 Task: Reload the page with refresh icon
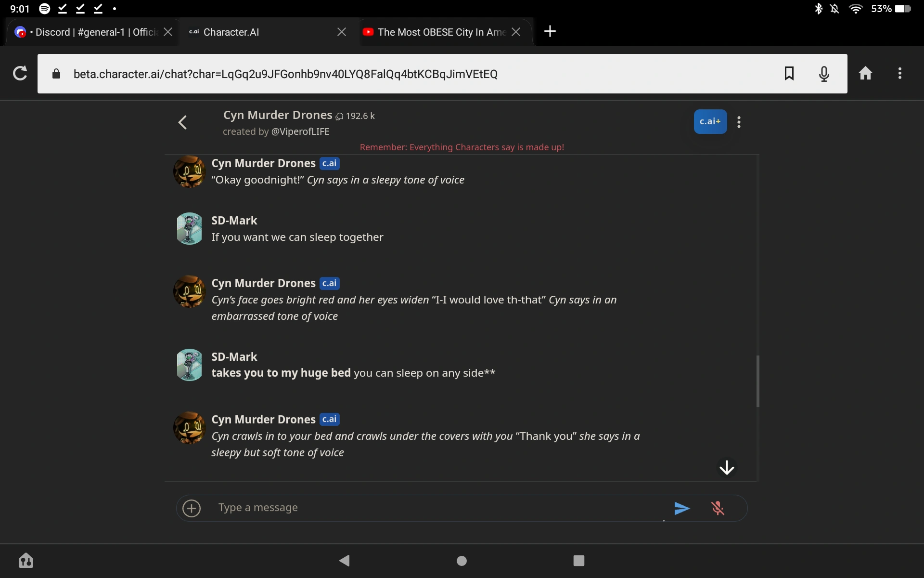click(20, 74)
